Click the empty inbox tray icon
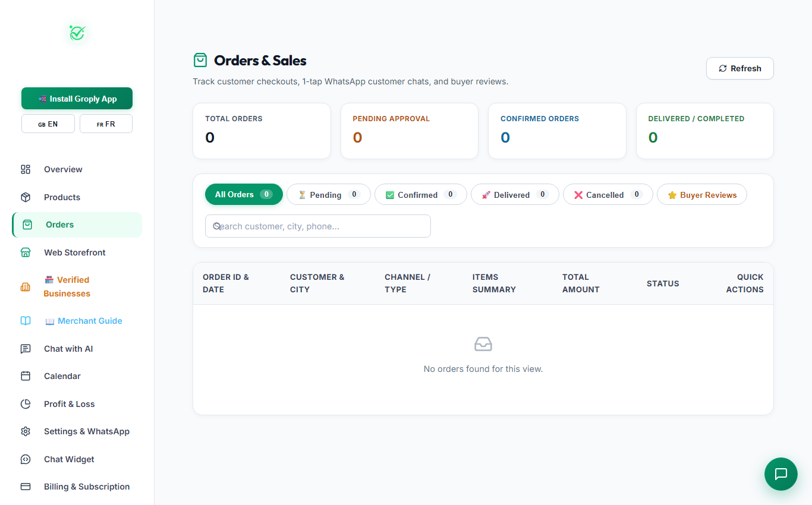 tap(483, 344)
